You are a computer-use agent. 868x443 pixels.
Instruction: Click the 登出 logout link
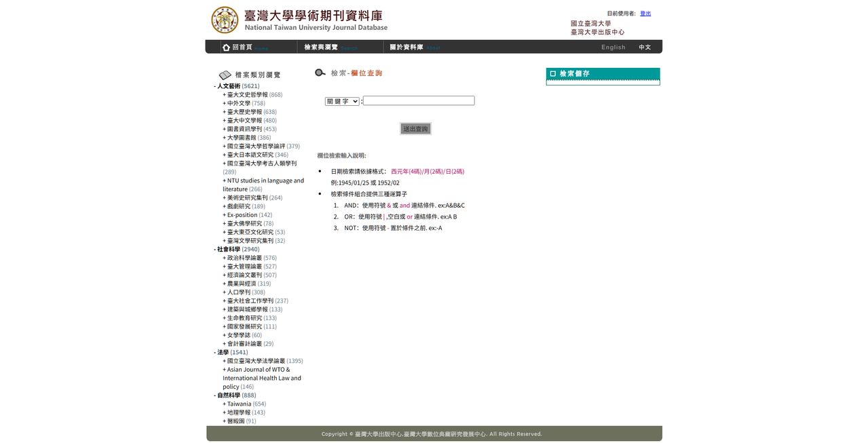645,14
